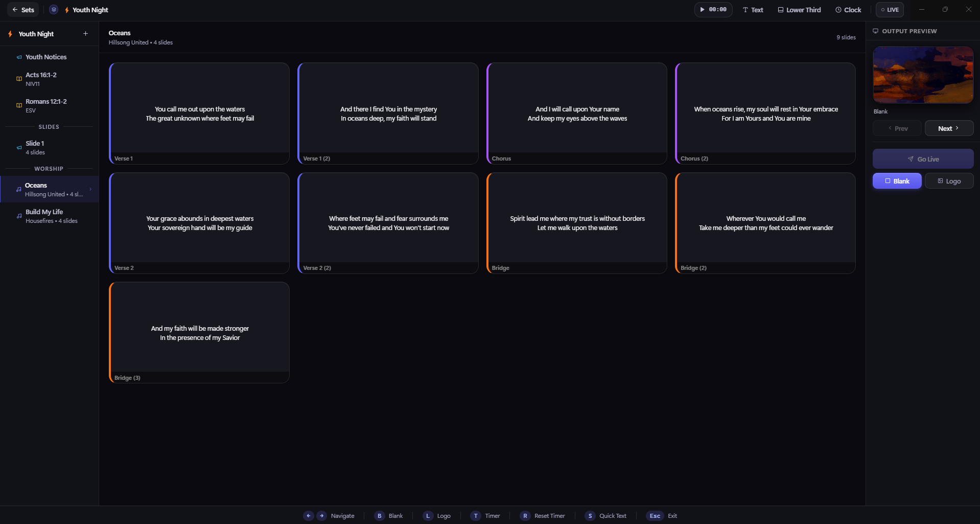Go back to Sets
Screen dimensions: 980x524
(x=23, y=10)
